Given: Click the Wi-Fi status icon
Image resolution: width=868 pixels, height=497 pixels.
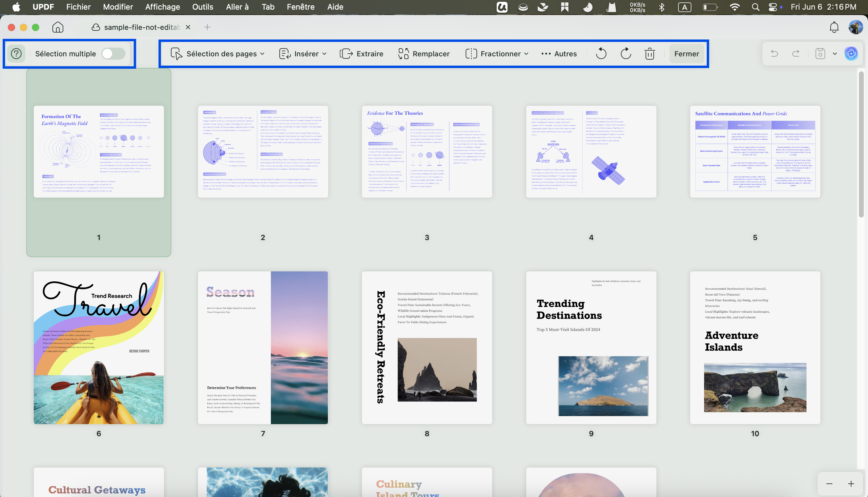Looking at the screenshot, I should tap(735, 7).
